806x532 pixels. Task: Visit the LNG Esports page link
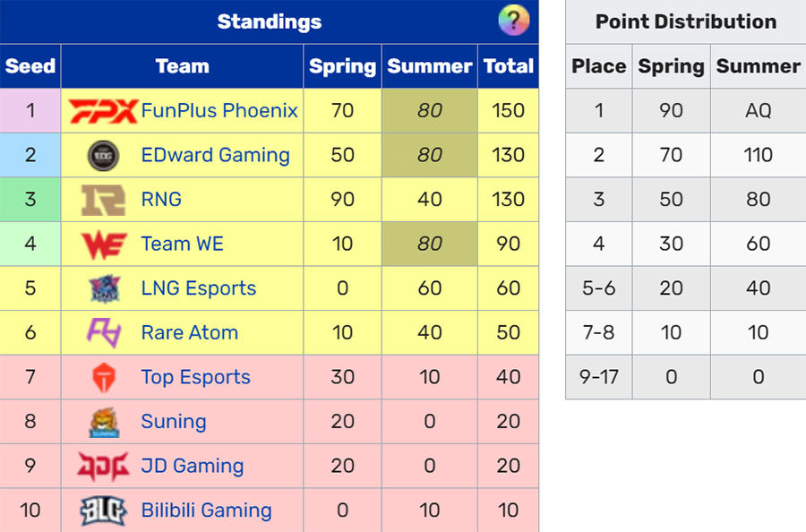(199, 288)
